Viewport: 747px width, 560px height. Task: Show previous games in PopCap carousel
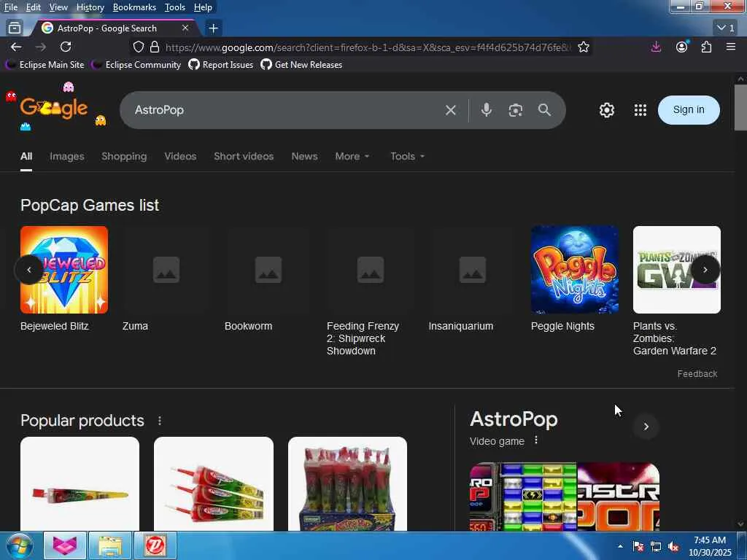pos(29,270)
